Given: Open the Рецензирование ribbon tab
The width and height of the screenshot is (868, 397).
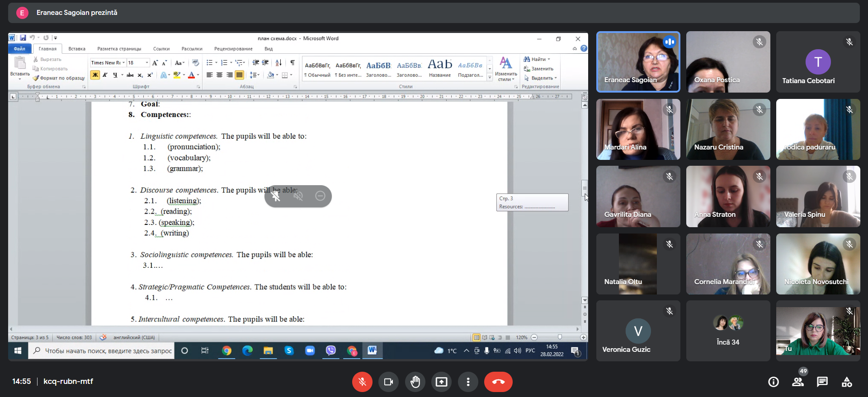Looking at the screenshot, I should pos(233,49).
